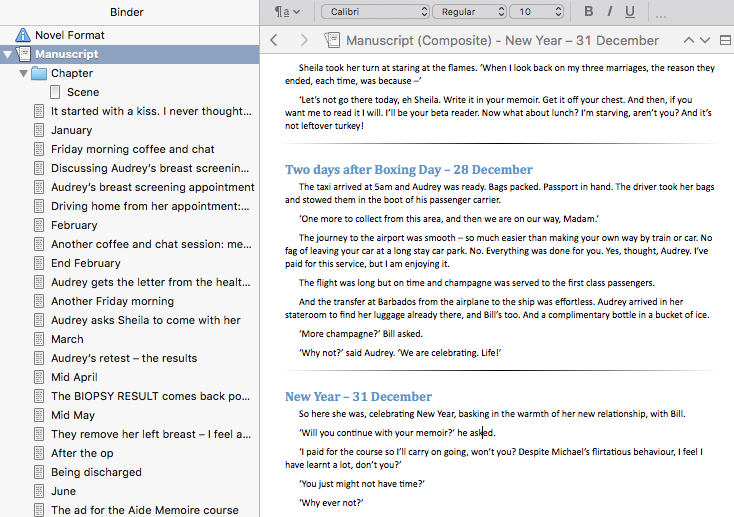Open 'Driving home from her appointment'

150,207
